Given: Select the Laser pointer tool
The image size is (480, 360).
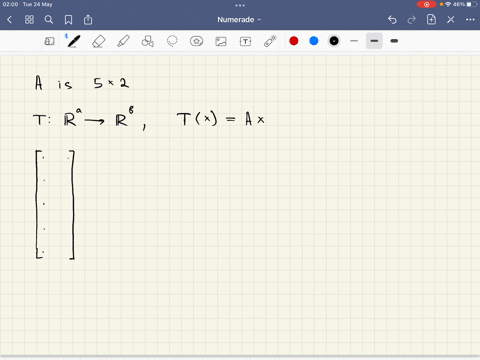Looking at the screenshot, I should pyautogui.click(x=270, y=41).
